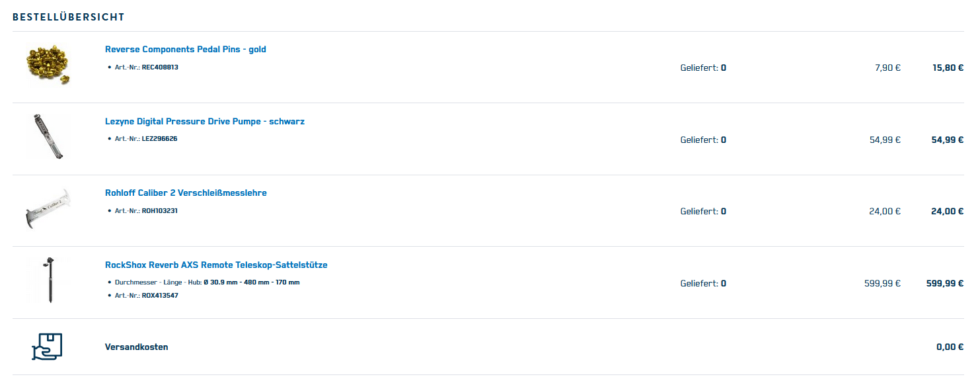This screenshot has height=389, width=980.
Task: Click the Bestellübersicht heading
Action: click(x=69, y=17)
